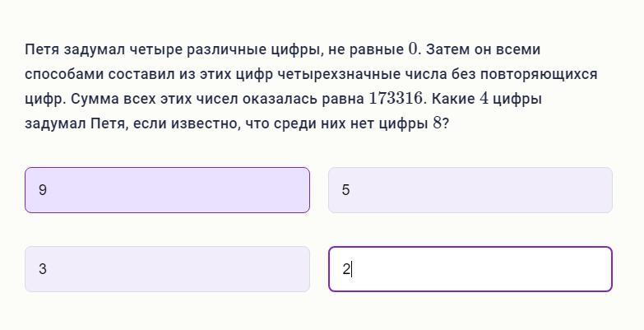644x330 pixels.
Task: Select the answer field containing 5
Action: click(x=470, y=190)
